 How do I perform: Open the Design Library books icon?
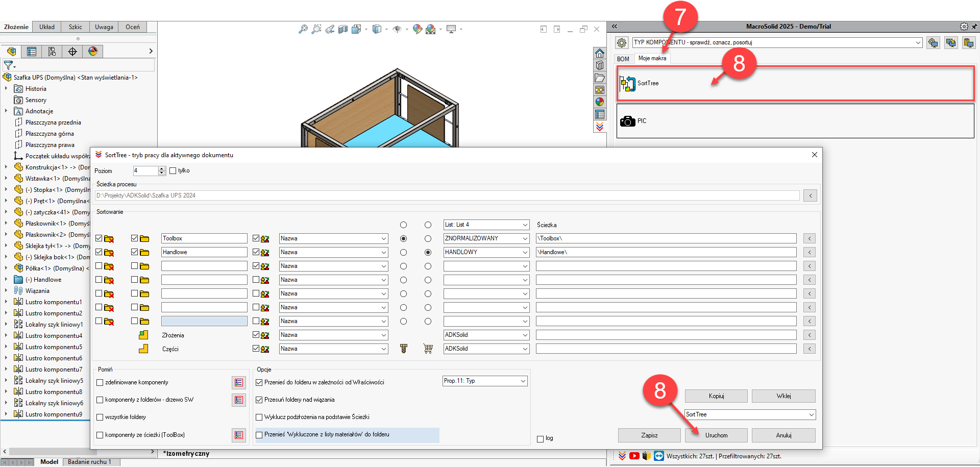coord(600,65)
